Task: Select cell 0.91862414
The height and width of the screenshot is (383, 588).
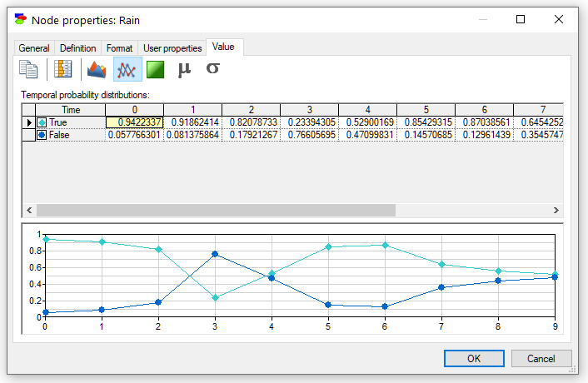Action: click(192, 122)
